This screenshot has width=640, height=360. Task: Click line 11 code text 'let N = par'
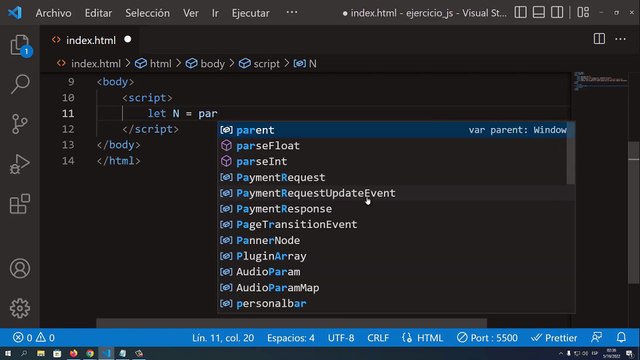click(x=182, y=113)
